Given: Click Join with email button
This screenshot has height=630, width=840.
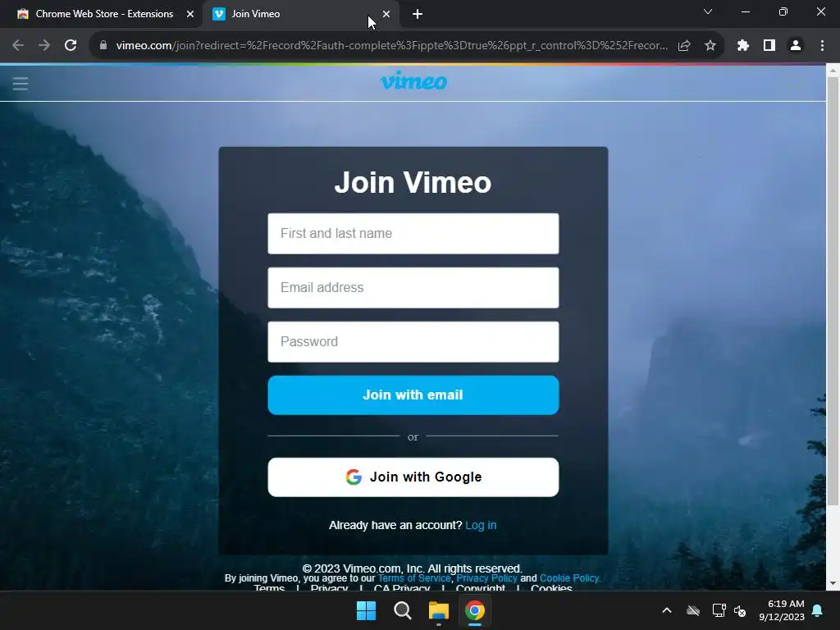Looking at the screenshot, I should click(413, 395).
